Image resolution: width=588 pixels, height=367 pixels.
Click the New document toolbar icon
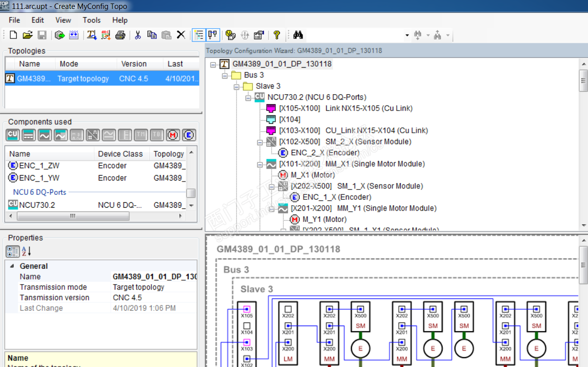tap(13, 35)
